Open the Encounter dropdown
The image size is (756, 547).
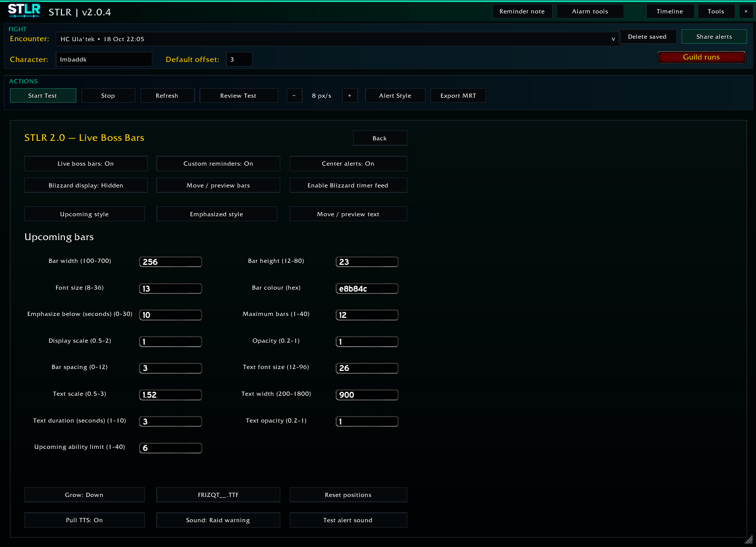(x=337, y=39)
